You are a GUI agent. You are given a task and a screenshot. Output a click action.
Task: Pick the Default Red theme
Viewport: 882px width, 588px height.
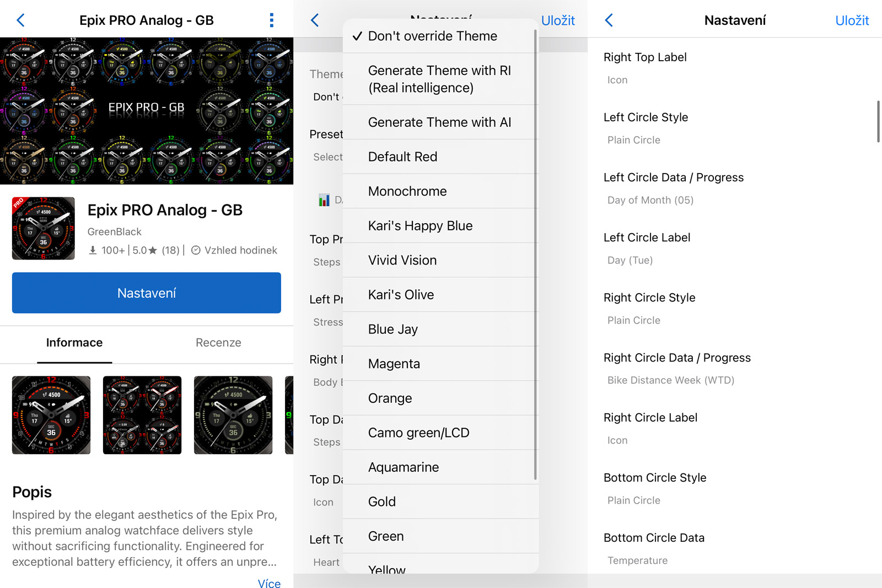click(x=440, y=157)
